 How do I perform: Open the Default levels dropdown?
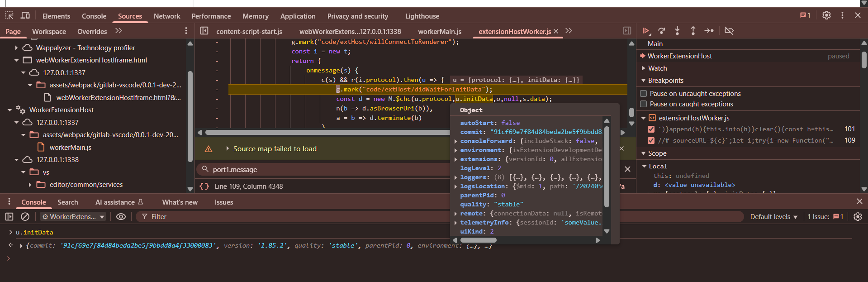(773, 217)
